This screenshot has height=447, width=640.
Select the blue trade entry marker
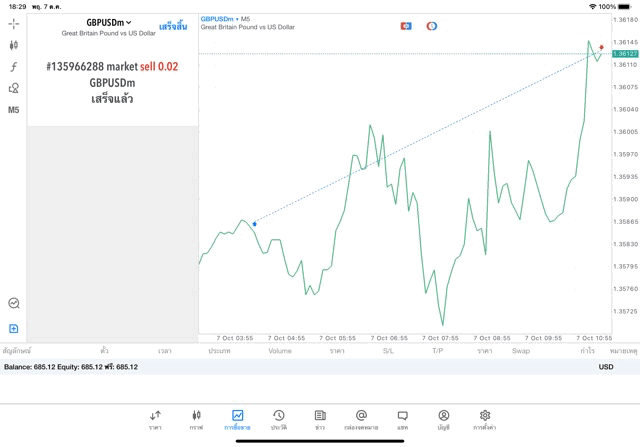point(254,224)
